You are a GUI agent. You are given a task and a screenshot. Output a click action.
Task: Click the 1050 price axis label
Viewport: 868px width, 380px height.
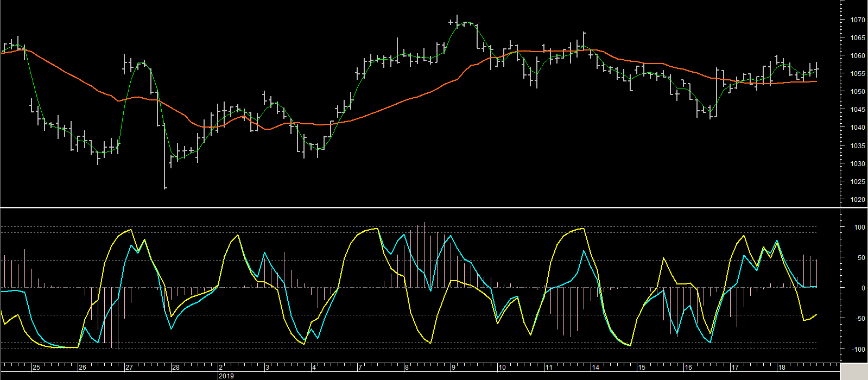pos(858,92)
